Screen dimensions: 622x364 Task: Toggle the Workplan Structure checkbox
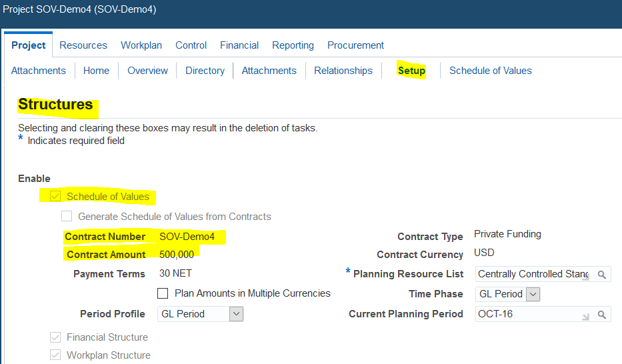point(55,355)
